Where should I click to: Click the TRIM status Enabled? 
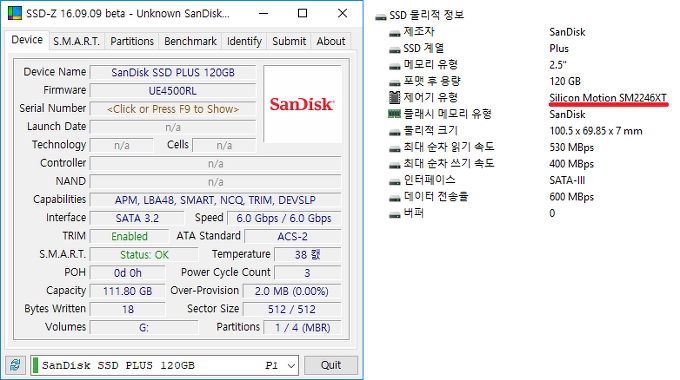(129, 236)
